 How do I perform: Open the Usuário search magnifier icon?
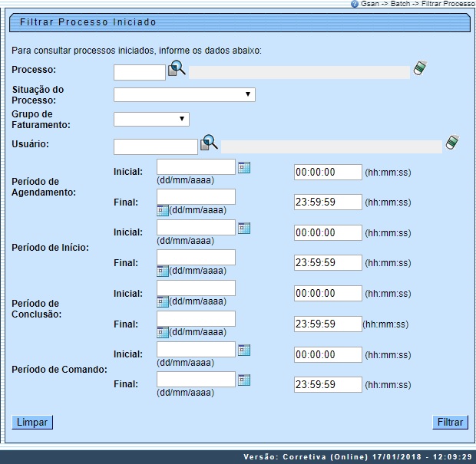(209, 142)
